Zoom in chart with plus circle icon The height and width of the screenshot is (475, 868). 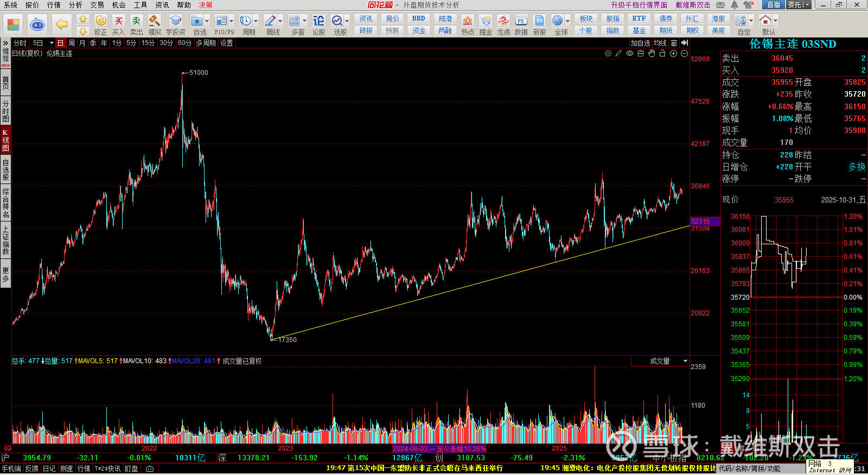tap(673, 53)
